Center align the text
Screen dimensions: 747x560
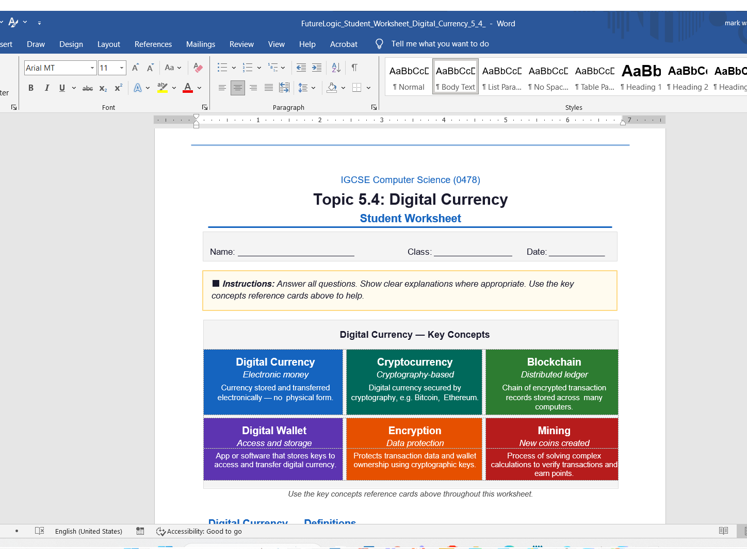pyautogui.click(x=238, y=88)
